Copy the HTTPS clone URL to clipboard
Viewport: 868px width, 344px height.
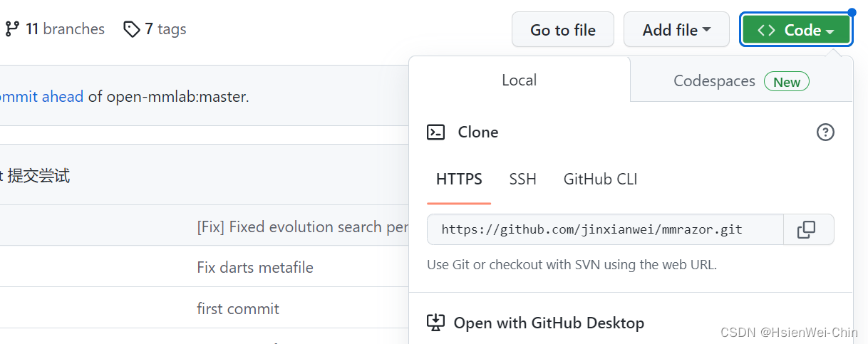808,229
